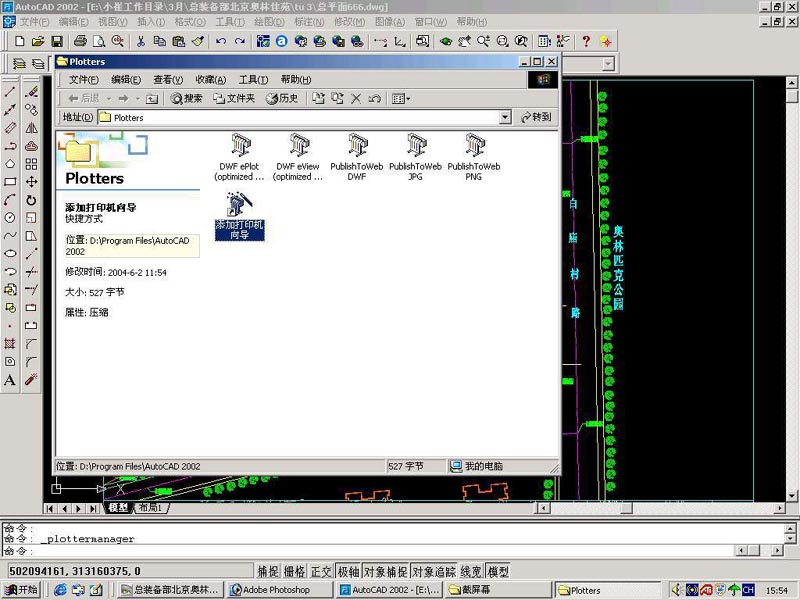Viewport: 800px width, 600px height.
Task: Click the 转到 Go button
Action: pos(536,117)
